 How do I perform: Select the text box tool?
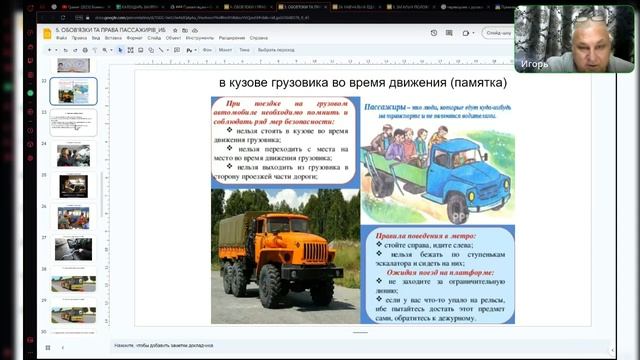click(131, 50)
